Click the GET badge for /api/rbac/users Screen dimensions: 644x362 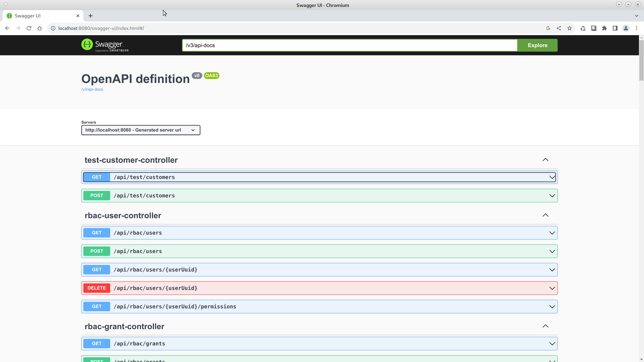tap(97, 233)
